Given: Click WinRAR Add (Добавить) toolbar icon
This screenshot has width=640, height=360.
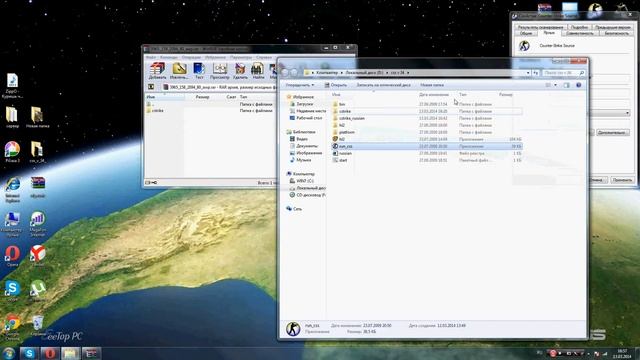Looking at the screenshot, I should (157, 71).
